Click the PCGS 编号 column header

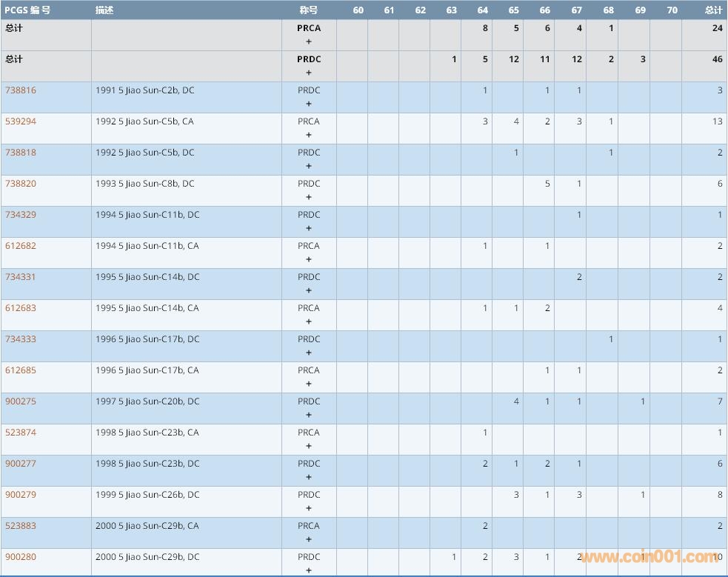click(x=27, y=10)
